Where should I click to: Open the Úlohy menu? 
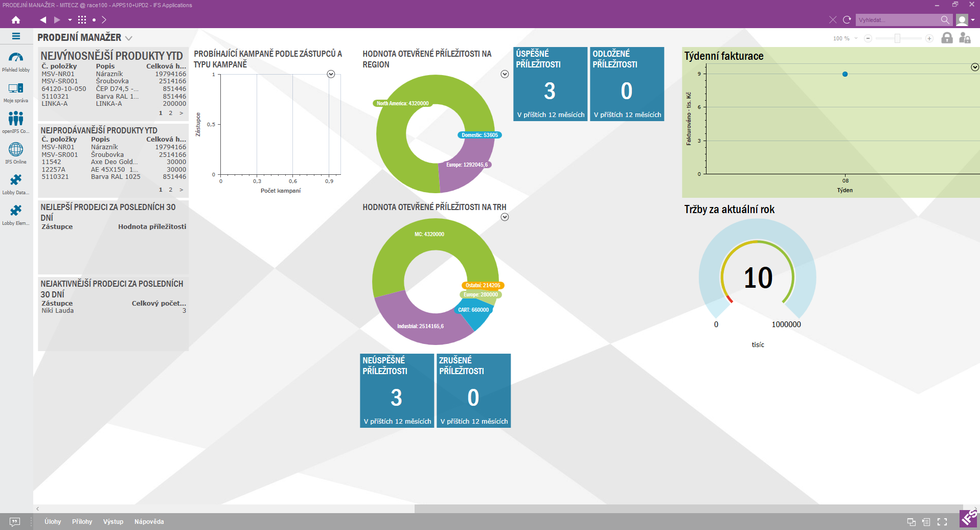coord(53,522)
